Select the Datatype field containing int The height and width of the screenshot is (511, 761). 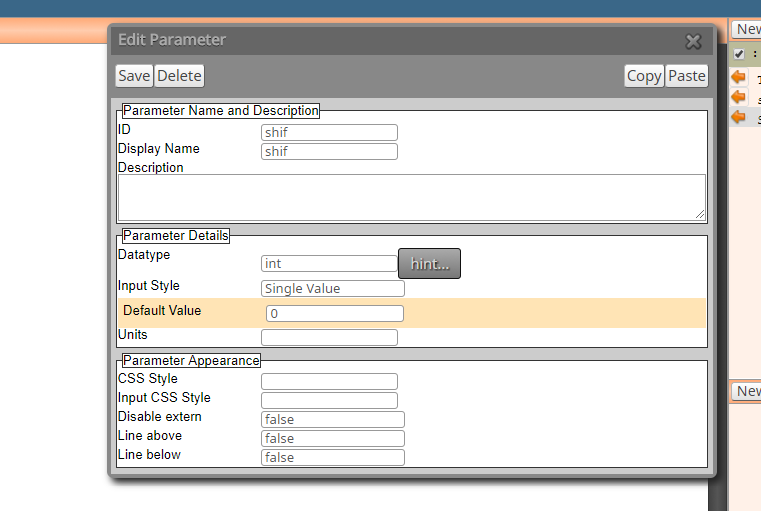click(x=329, y=264)
